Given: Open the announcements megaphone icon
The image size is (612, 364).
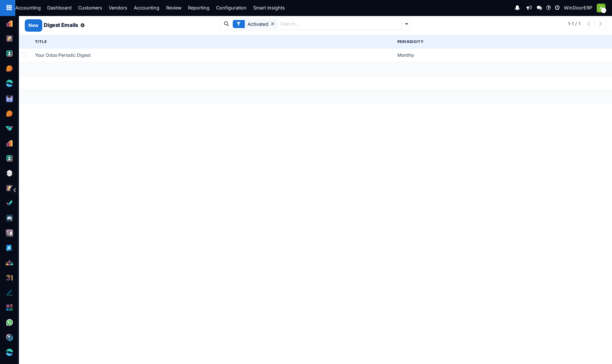Looking at the screenshot, I should [x=529, y=8].
